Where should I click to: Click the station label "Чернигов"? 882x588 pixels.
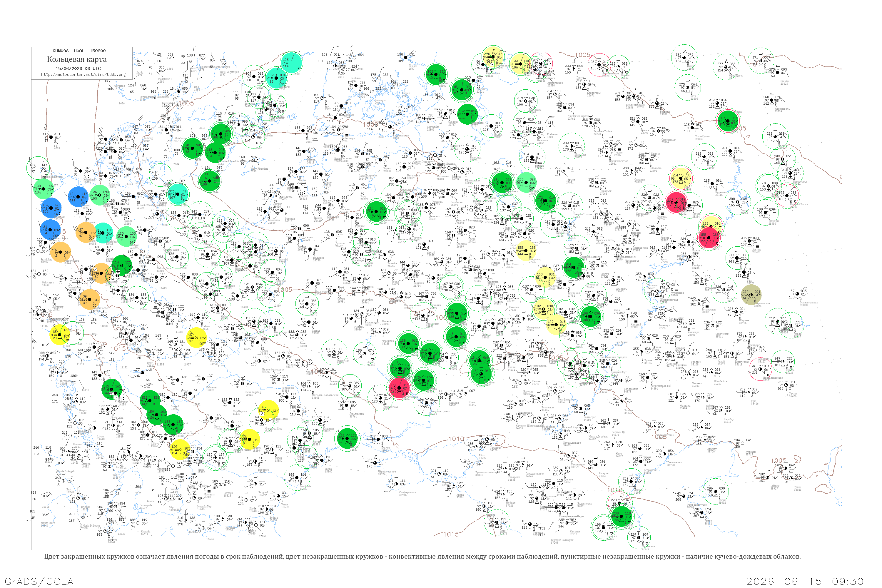[388, 341]
